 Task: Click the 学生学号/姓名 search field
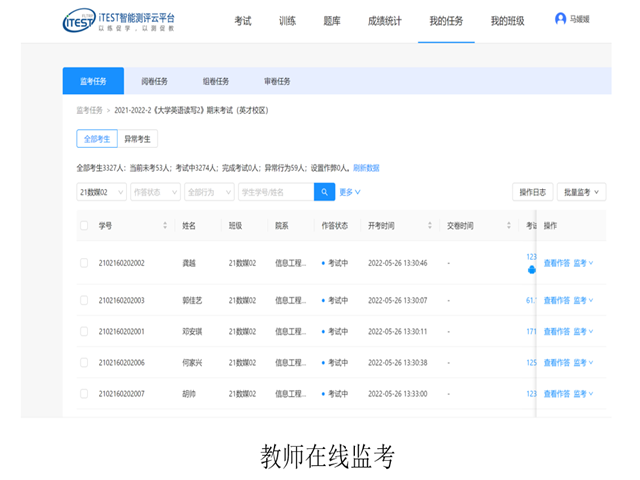coord(275,192)
